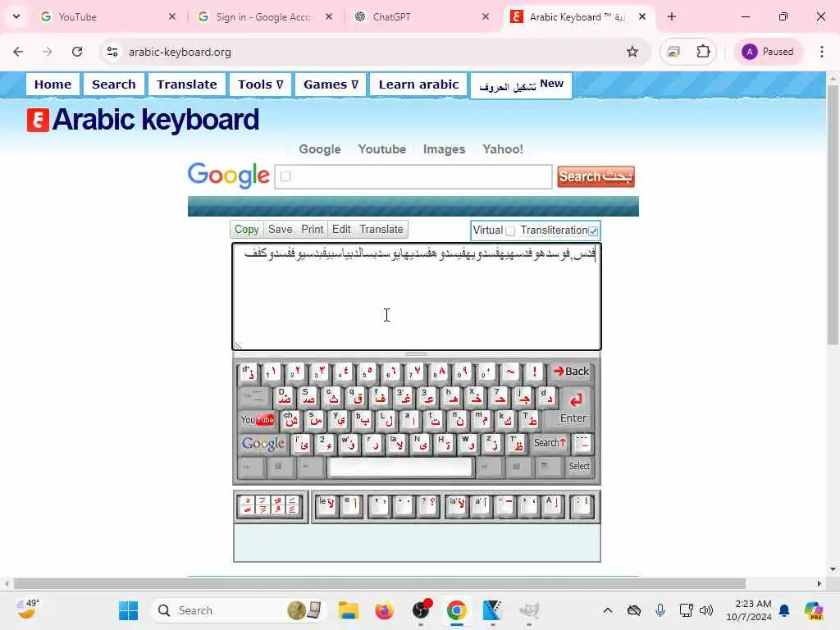Click the ش (ch) key
This screenshot has height=630, width=840.
(291, 420)
